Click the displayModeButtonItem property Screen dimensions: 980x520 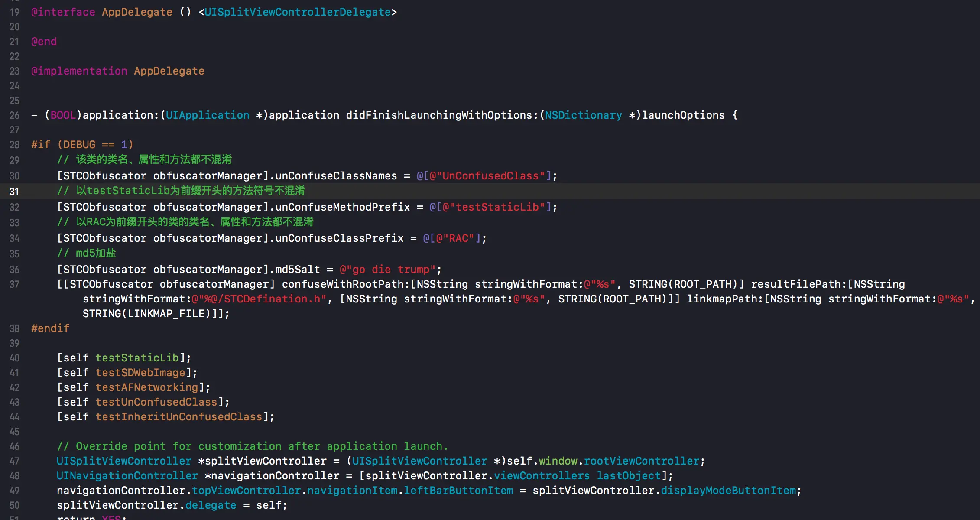728,491
